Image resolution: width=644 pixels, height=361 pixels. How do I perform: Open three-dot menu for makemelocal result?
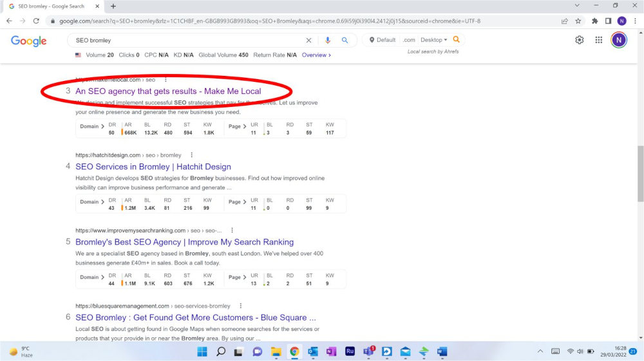(166, 80)
